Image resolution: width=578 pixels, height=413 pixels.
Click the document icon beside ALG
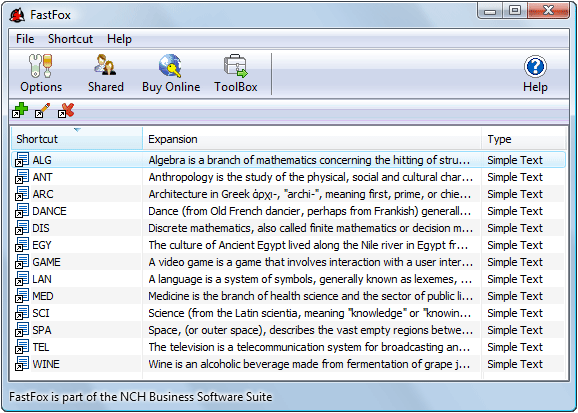click(22, 160)
